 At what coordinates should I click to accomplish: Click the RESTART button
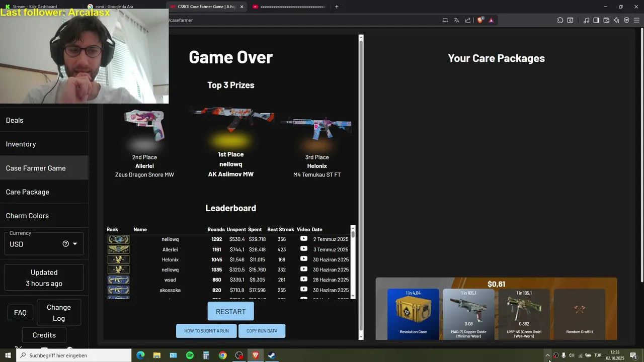[230, 311]
